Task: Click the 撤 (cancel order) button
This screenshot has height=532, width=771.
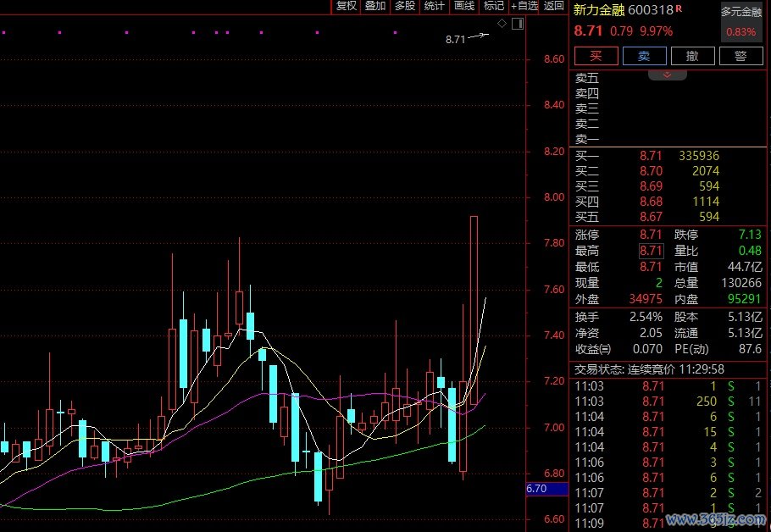Action: coord(692,56)
